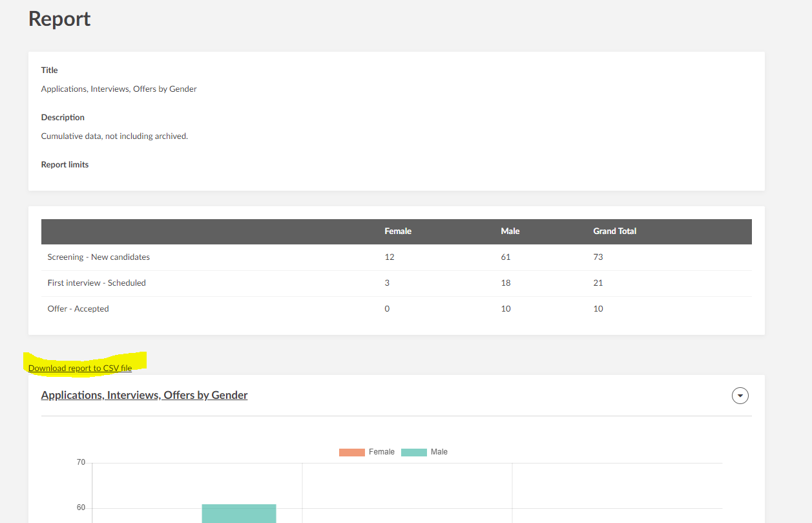Click the Offer - Accepted row label
This screenshot has height=523, width=812.
(x=78, y=309)
